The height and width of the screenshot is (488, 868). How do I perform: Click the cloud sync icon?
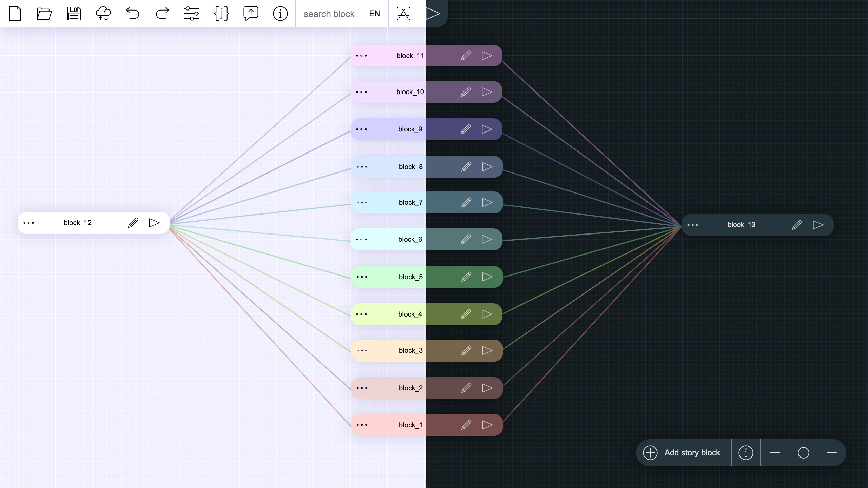[103, 14]
